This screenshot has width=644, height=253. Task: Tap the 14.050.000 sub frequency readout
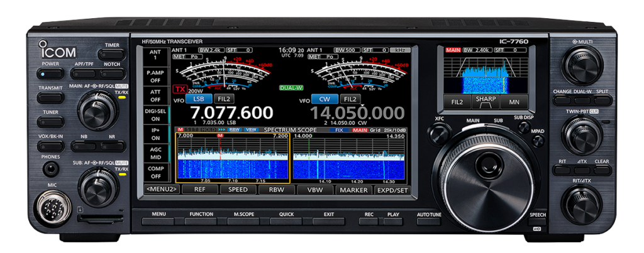(x=357, y=113)
